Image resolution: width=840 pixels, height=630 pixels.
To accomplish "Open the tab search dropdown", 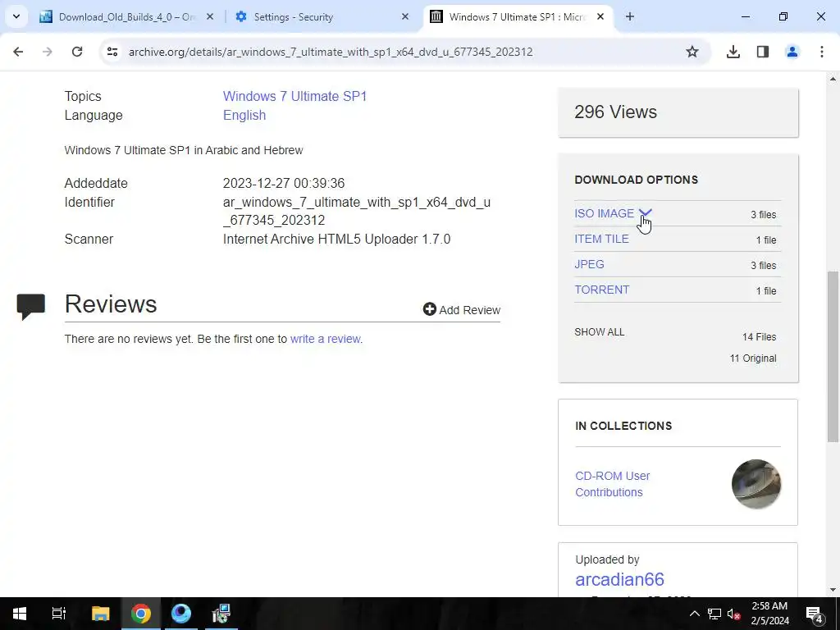I will [x=16, y=16].
